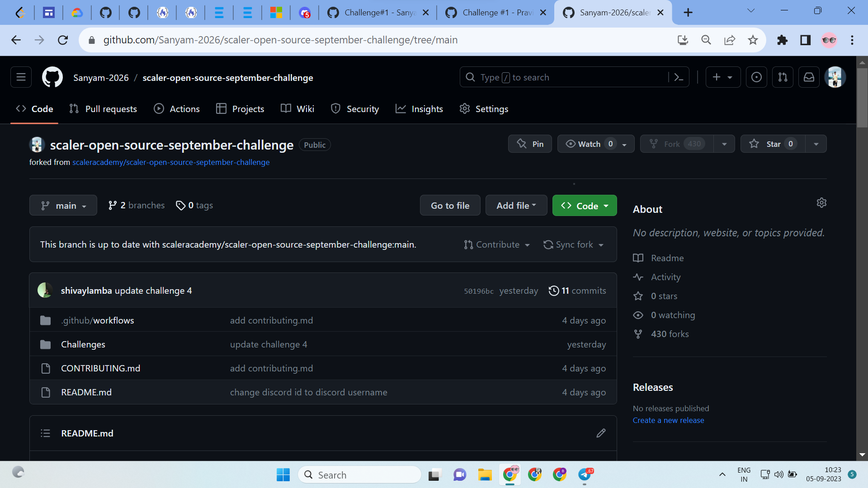This screenshot has height=488, width=868.
Task: Open the green Code dropdown
Action: (584, 205)
